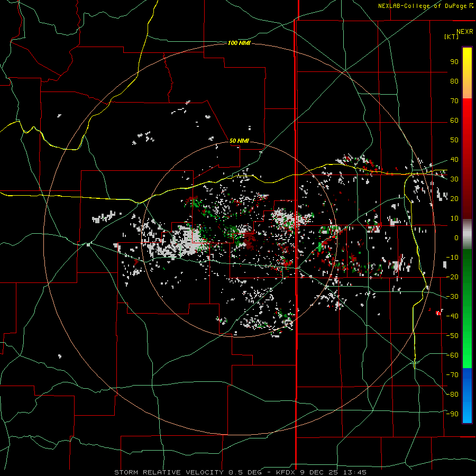Click the 40 value on velocity scale
The width and height of the screenshot is (476, 476).
(x=454, y=160)
